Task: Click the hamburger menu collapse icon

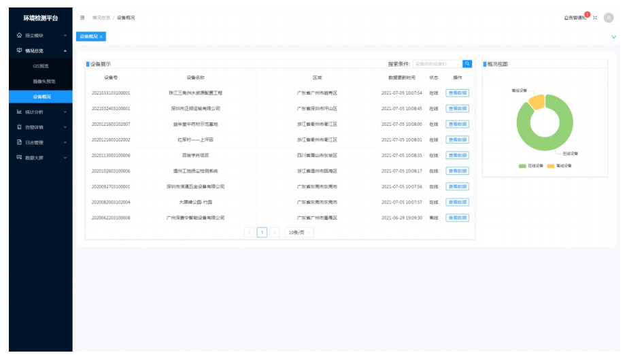Action: point(83,18)
